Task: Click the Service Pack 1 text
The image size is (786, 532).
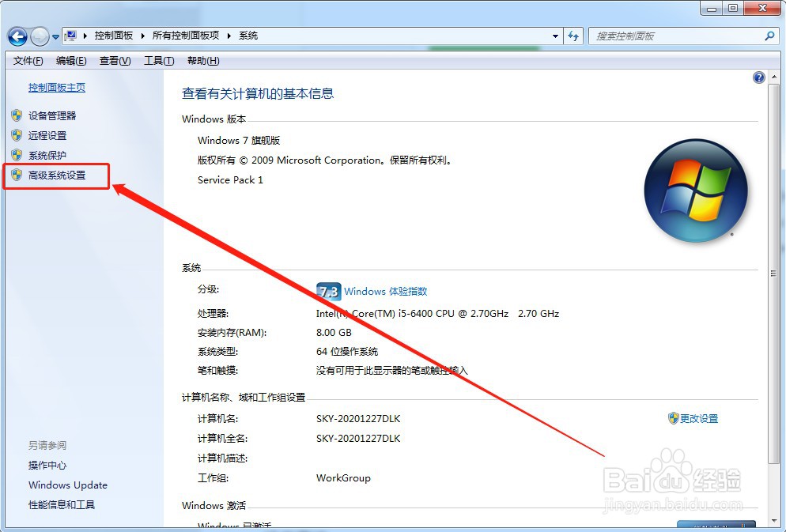Action: click(230, 180)
